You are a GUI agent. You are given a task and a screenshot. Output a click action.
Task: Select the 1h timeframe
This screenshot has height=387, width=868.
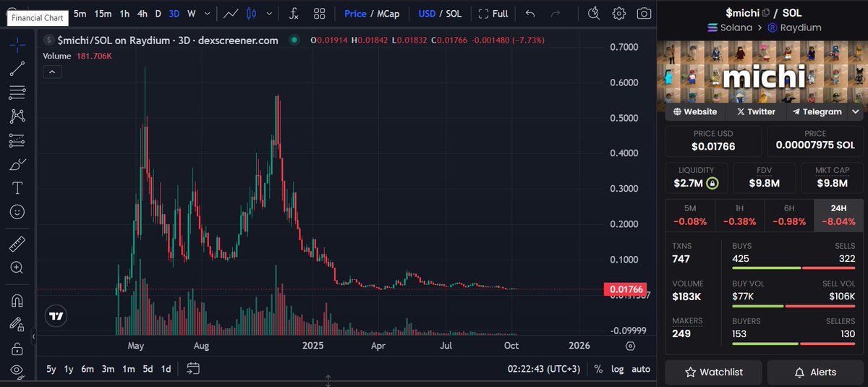(124, 13)
